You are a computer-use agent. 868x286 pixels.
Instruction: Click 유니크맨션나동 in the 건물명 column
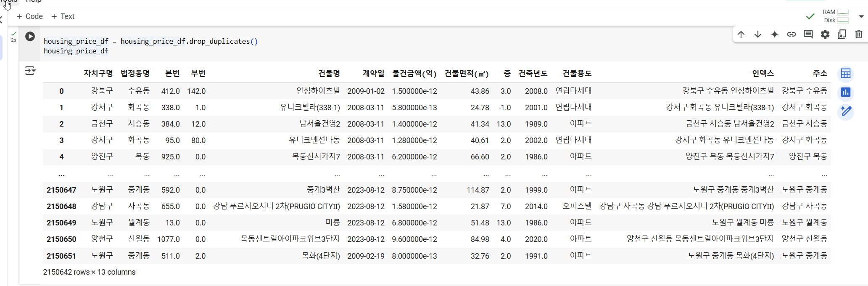[314, 140]
